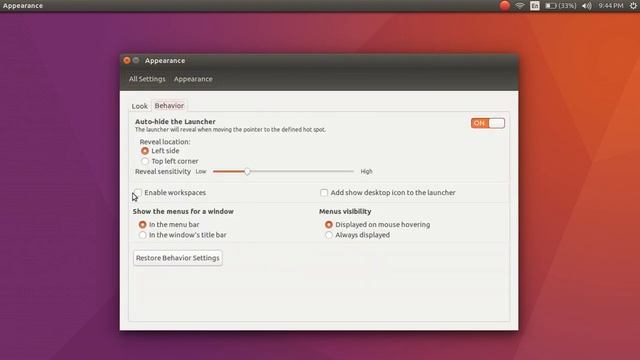
Task: Select In the window's title bar option
Action: (x=142, y=235)
